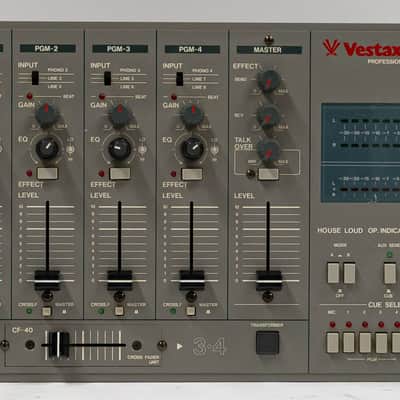Touch the CF-40 crossfader cap
The width and height of the screenshot is (400, 400).
[x=59, y=345]
